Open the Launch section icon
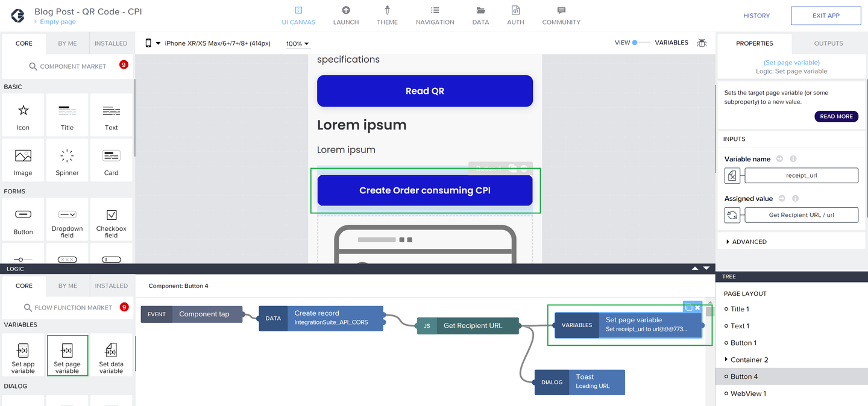Screen dimensions: 868x406 tap(346, 10)
